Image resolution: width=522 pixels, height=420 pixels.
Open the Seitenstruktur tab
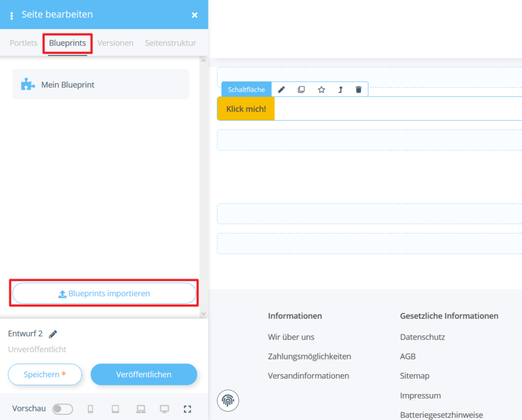point(170,43)
